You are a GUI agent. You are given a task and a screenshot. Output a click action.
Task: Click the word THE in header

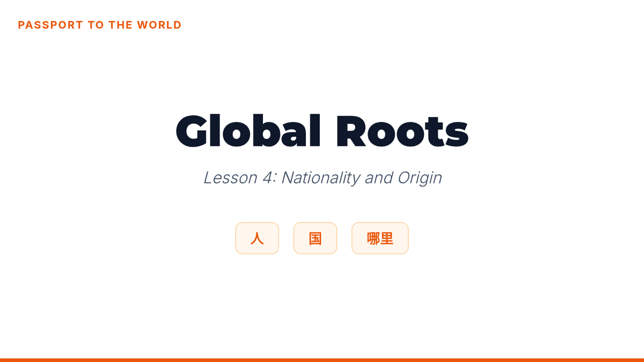[x=121, y=25]
